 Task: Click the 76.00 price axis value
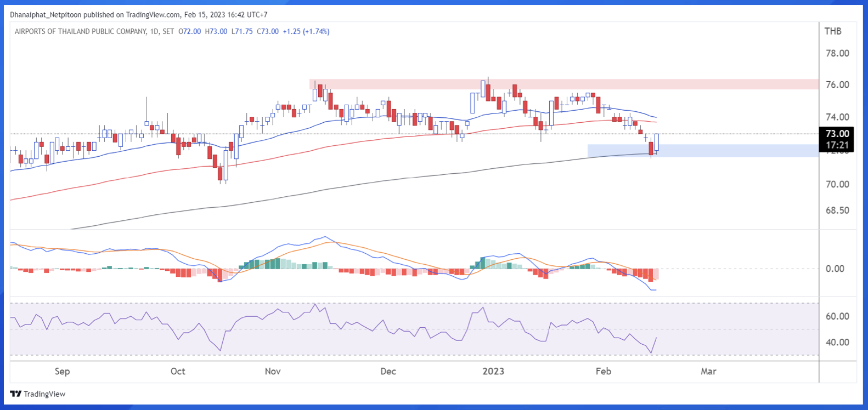point(837,84)
